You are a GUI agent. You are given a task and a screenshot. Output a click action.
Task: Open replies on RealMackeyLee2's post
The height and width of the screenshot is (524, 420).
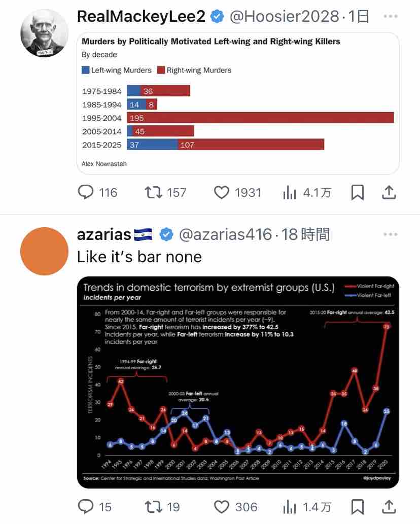(97, 192)
